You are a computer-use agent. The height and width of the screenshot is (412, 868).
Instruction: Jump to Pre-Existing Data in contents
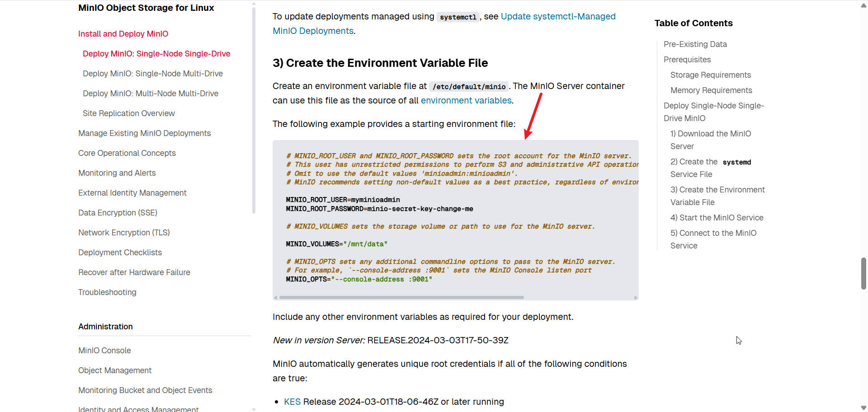pyautogui.click(x=695, y=44)
